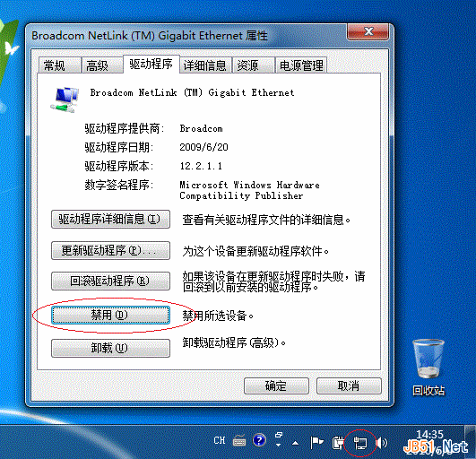Image resolution: width=476 pixels, height=459 pixels.
Task: Click the CH language indicator
Action: click(220, 440)
